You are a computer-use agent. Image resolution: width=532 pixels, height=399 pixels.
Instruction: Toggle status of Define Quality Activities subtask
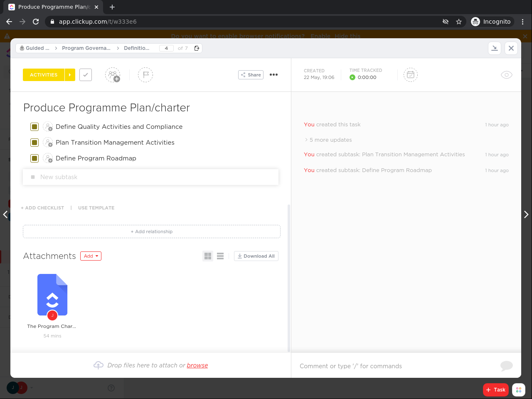(34, 127)
